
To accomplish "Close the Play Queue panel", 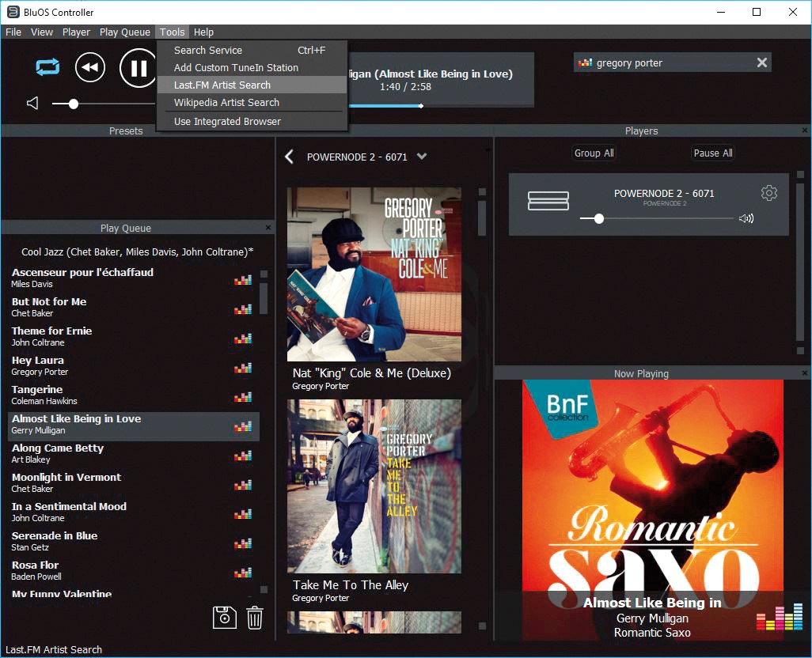I will pos(268,228).
